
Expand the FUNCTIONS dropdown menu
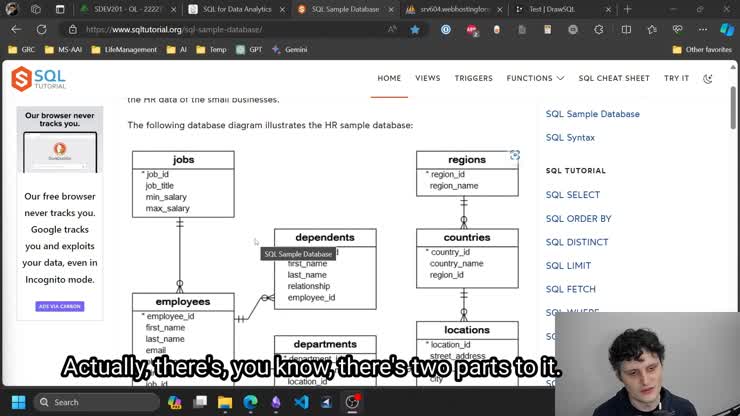coord(535,78)
